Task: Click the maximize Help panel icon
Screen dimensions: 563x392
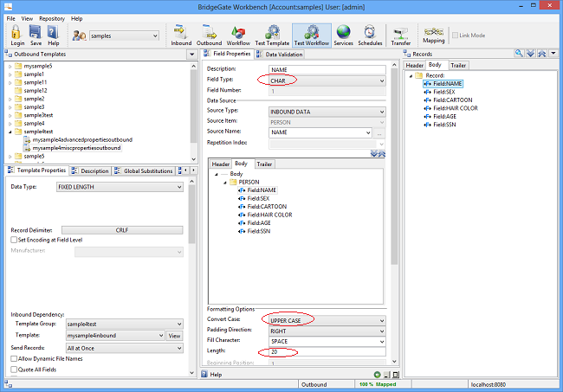Action: [396, 375]
